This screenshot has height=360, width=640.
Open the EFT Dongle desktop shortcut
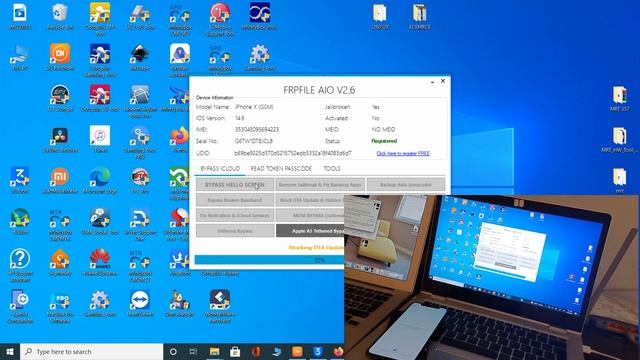click(60, 98)
